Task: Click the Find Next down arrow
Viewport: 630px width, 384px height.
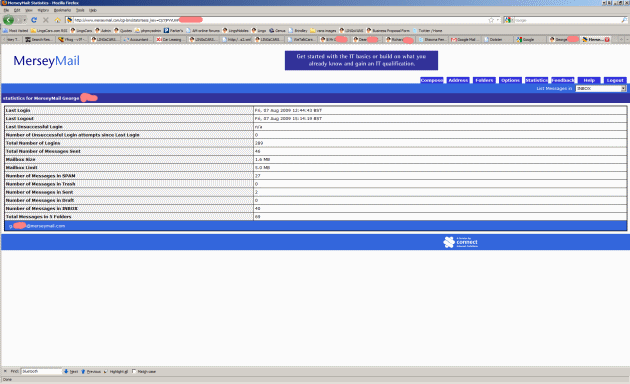Action: click(x=66, y=372)
